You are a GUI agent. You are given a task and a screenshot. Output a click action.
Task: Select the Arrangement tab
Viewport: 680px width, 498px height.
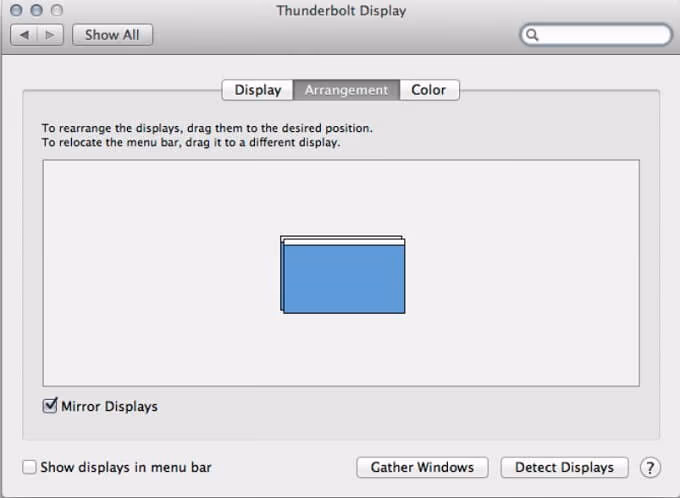click(346, 90)
